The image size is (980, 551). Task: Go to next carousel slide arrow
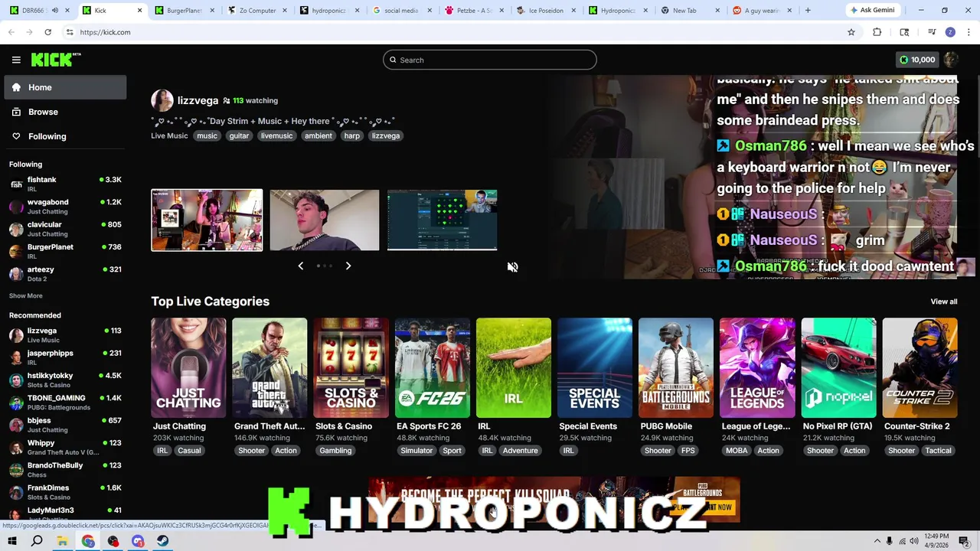[x=348, y=266]
